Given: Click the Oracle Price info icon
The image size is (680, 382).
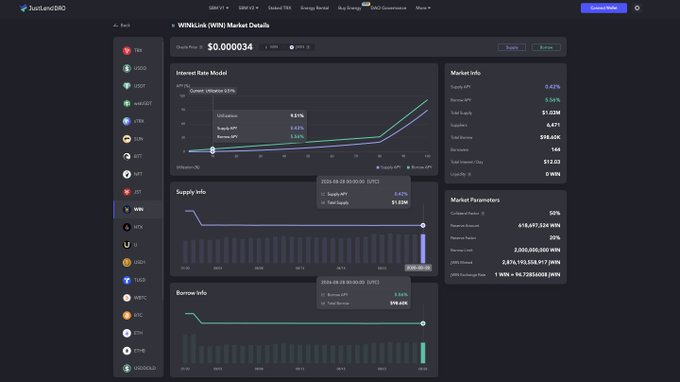Looking at the screenshot, I should tap(201, 47).
